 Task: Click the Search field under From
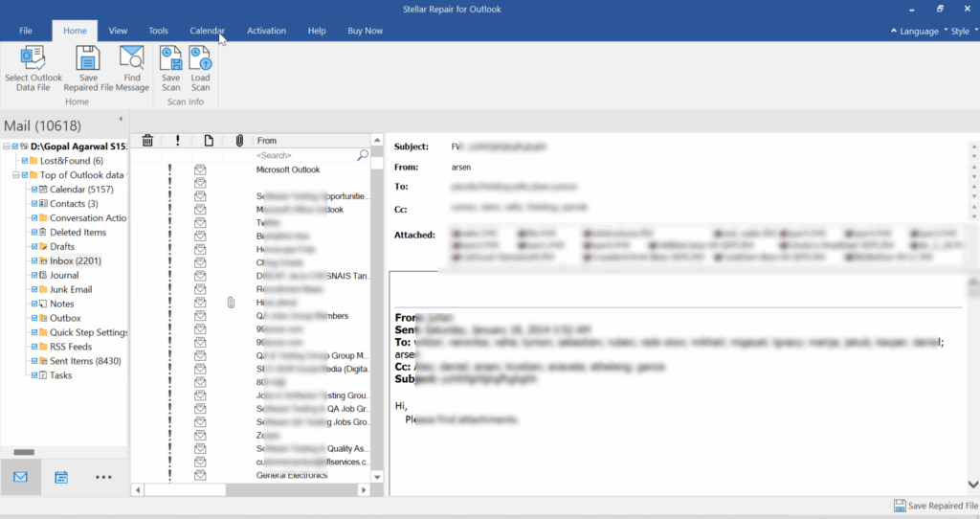click(x=304, y=155)
